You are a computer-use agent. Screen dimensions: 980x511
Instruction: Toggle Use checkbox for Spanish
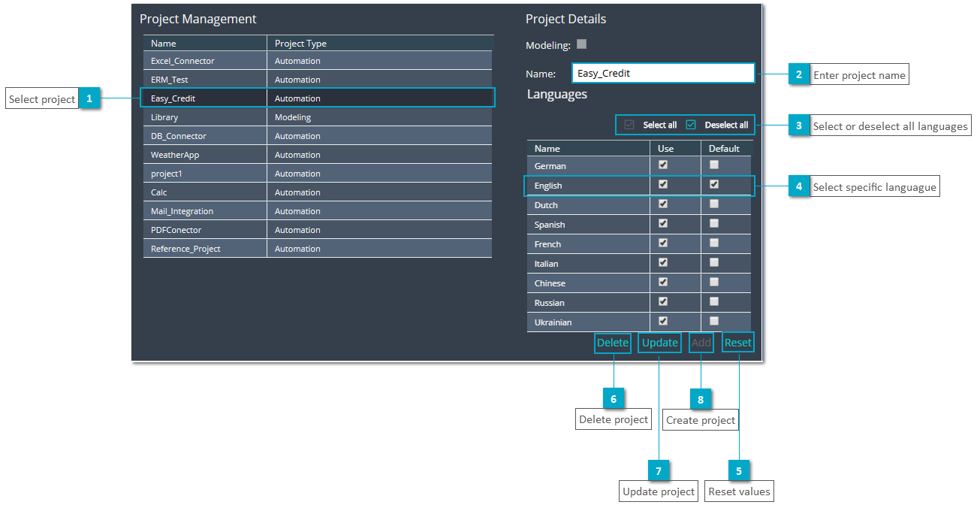pos(663,223)
